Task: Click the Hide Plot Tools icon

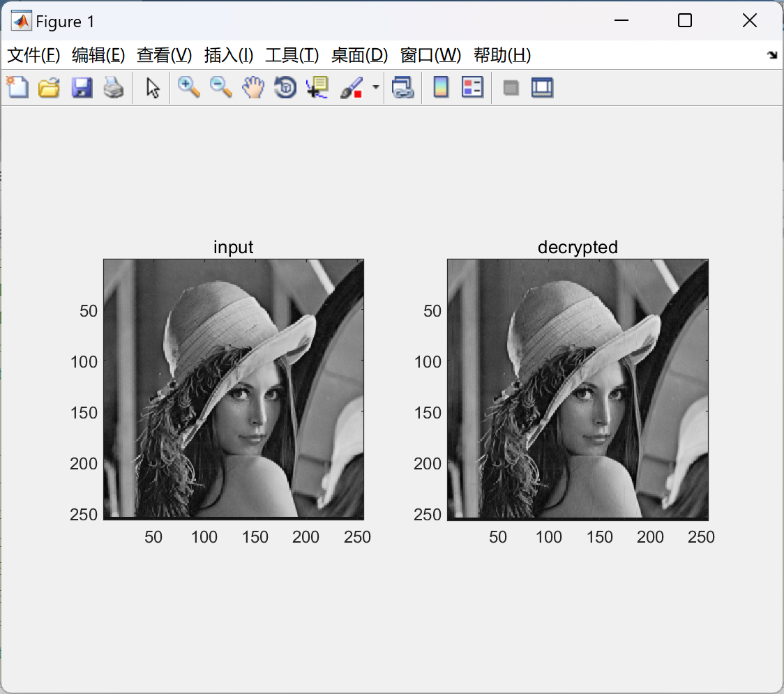Action: 511,88
